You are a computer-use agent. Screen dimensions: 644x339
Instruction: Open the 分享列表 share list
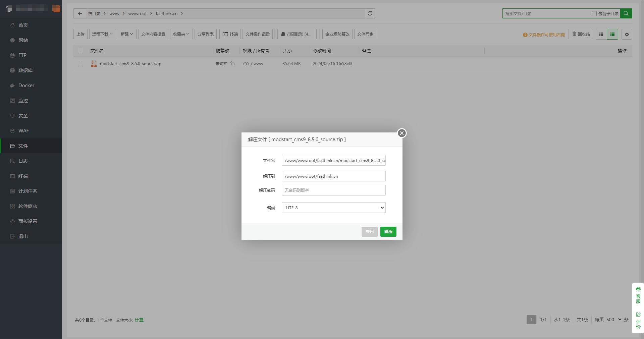pyautogui.click(x=206, y=34)
